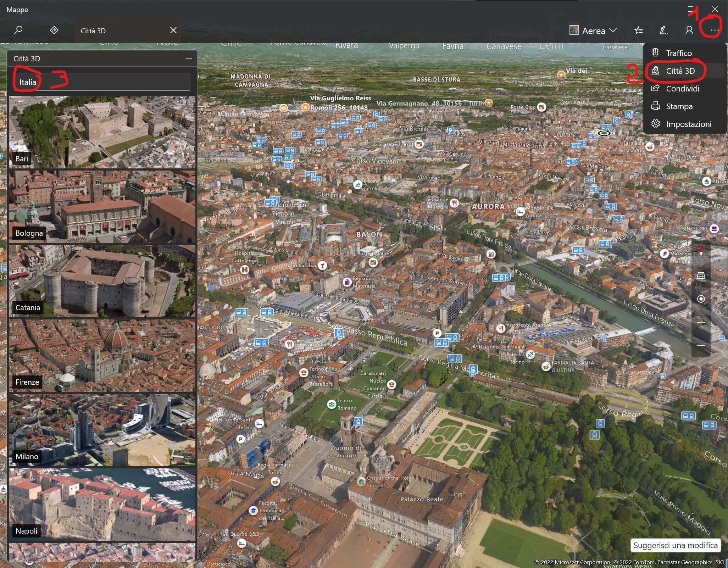
Task: Open the three-dots more menu
Action: tap(715, 30)
